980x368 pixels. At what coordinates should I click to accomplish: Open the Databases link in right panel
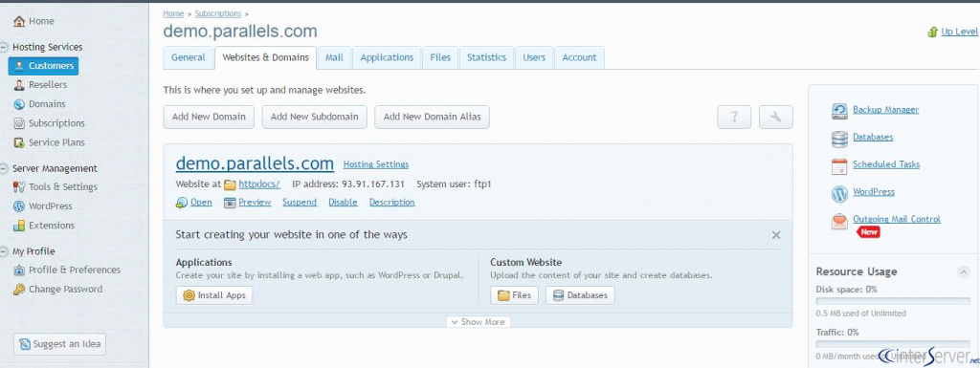point(873,138)
